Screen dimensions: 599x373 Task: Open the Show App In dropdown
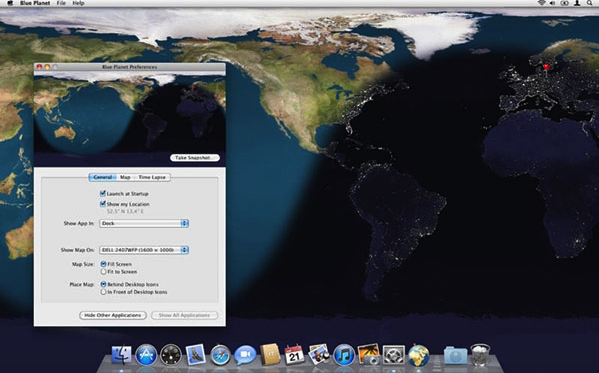(x=144, y=223)
